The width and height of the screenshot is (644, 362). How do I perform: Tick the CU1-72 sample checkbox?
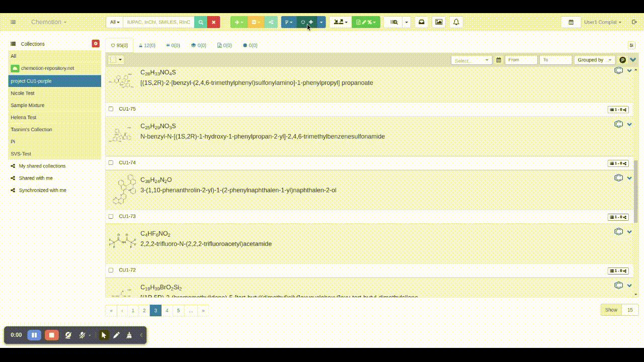tap(111, 270)
